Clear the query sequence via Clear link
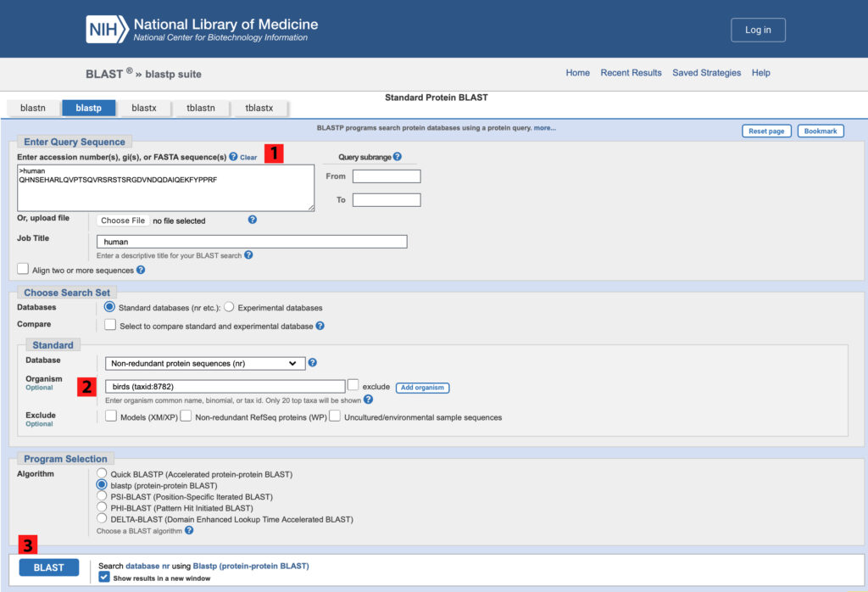 click(248, 157)
